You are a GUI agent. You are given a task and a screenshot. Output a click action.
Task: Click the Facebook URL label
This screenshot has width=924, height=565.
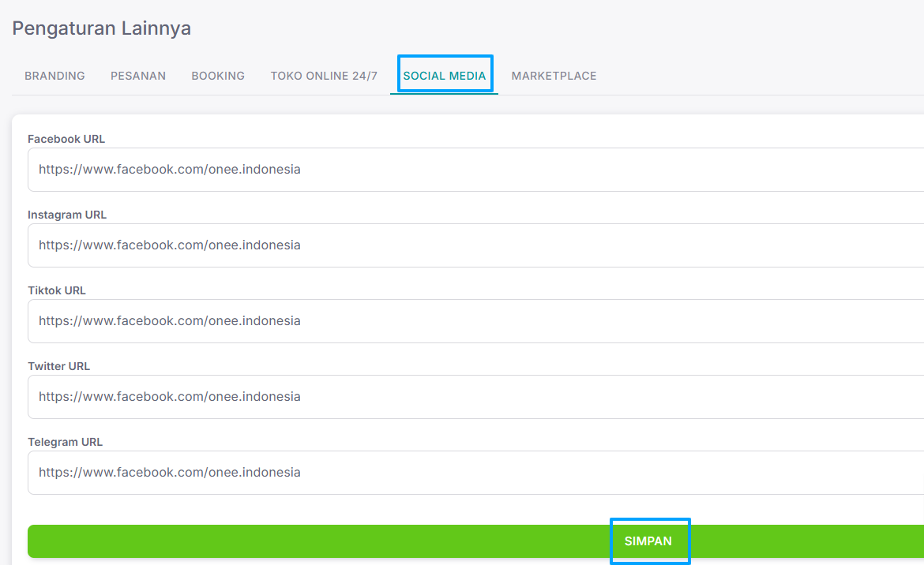[x=66, y=139]
